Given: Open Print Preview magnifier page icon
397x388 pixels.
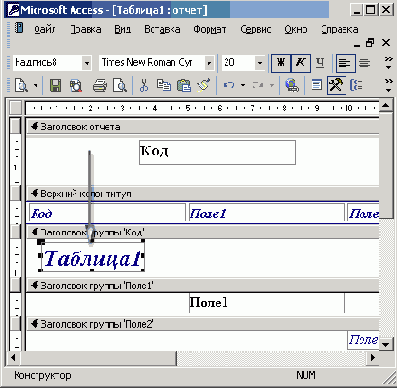Looking at the screenshot, I should click(120, 86).
